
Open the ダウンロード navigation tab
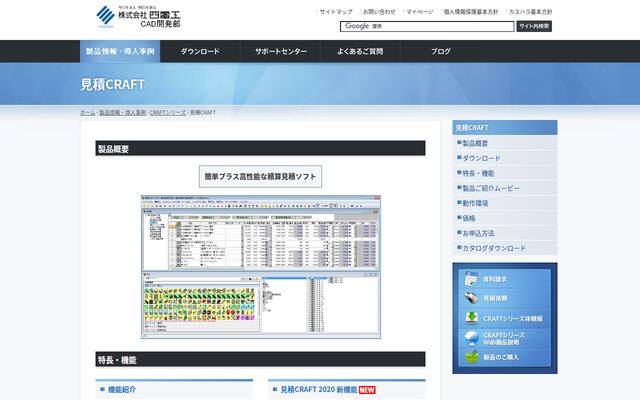200,51
